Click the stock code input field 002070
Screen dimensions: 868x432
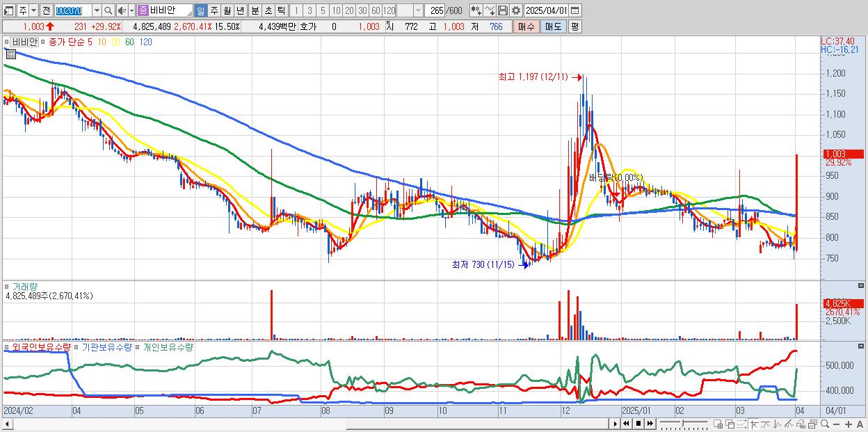point(73,10)
